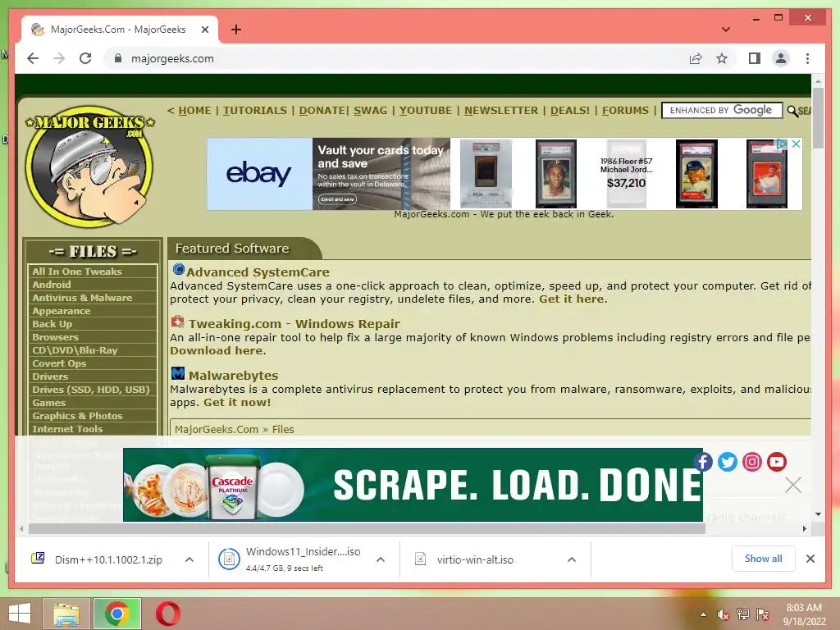The height and width of the screenshot is (630, 840).
Task: Open NEWSLETTER in site navigation
Action: [x=501, y=111]
